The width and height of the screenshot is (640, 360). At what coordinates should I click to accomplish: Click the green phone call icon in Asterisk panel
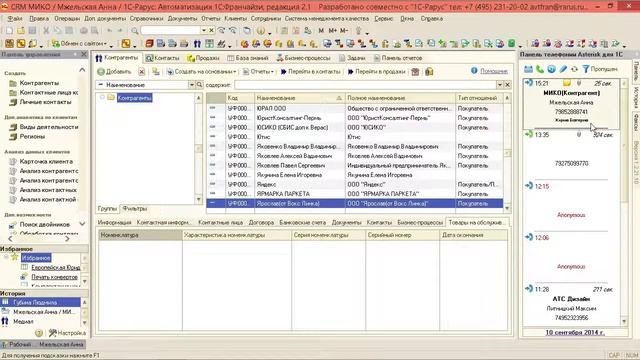pos(540,69)
